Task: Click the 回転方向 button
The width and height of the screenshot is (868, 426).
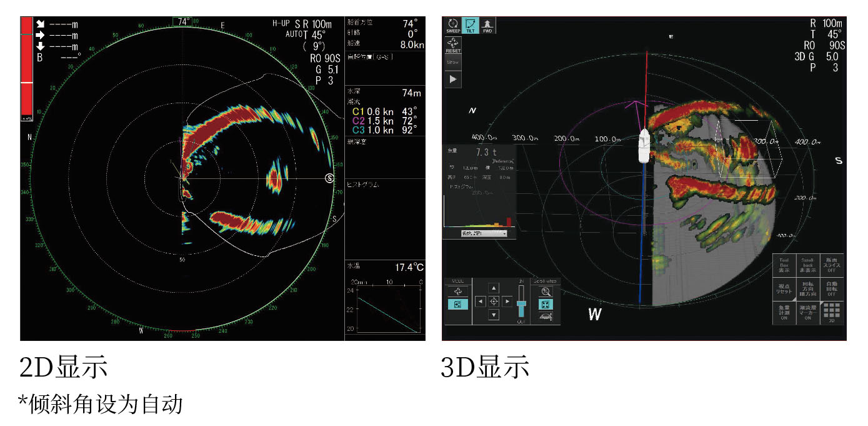Action: point(808,289)
